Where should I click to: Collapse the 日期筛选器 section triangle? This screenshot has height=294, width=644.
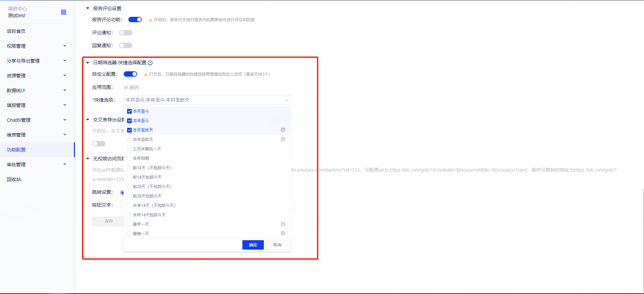click(88, 63)
